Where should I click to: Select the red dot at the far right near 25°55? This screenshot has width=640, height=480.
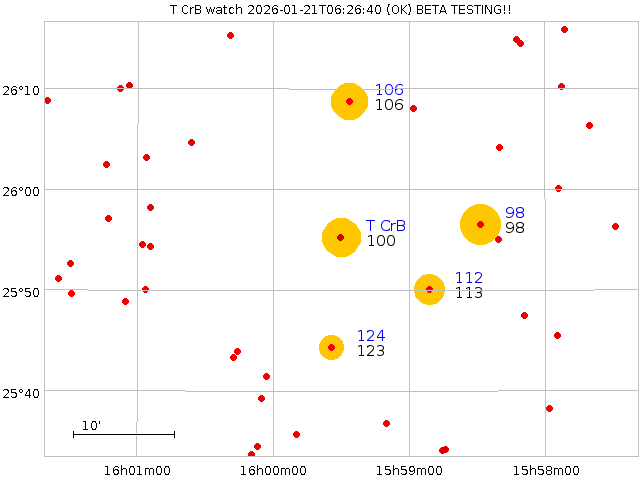click(x=615, y=226)
